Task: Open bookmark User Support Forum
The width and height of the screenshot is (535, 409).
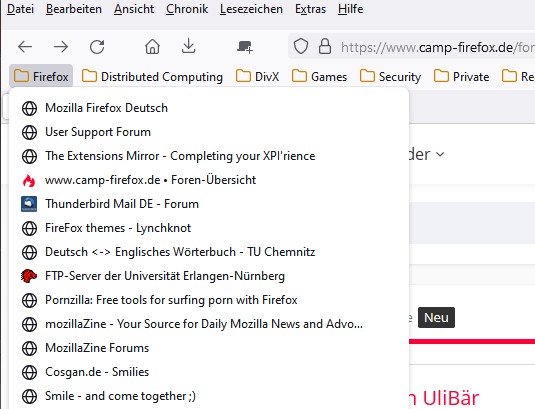Action: 209,132
